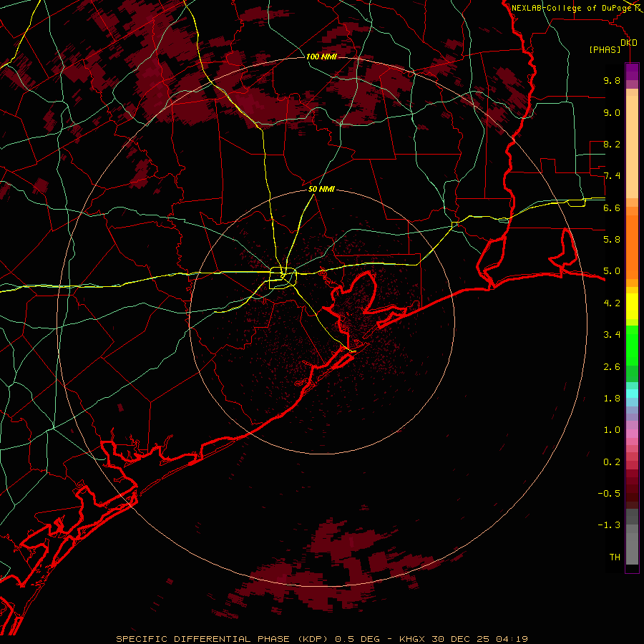This screenshot has height=644, width=644.
Task: Select the 6.6 scale value
Action: click(x=612, y=208)
